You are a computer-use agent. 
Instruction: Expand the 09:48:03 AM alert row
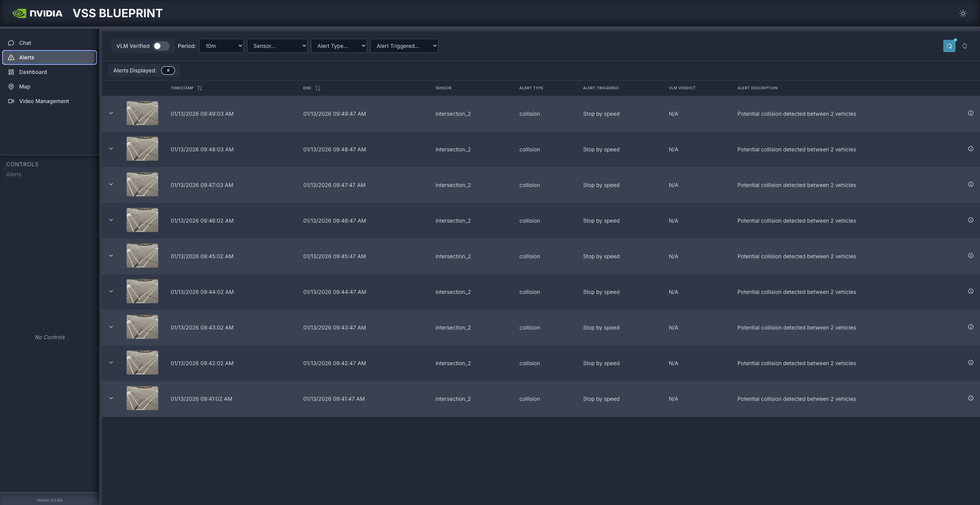pyautogui.click(x=111, y=149)
